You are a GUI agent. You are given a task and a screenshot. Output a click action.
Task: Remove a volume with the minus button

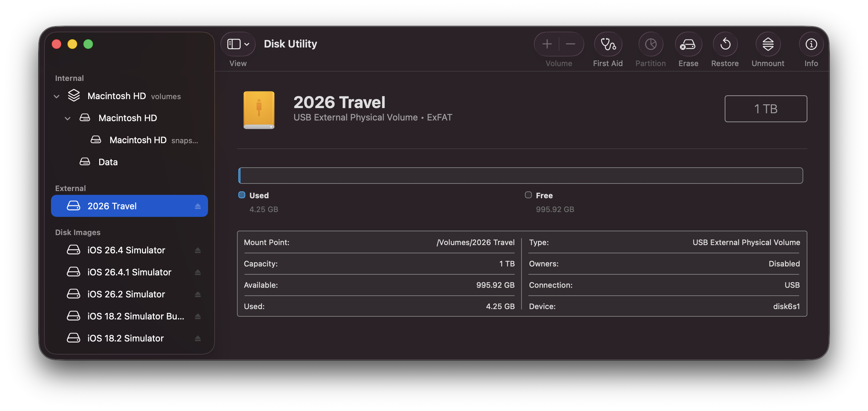(x=571, y=44)
